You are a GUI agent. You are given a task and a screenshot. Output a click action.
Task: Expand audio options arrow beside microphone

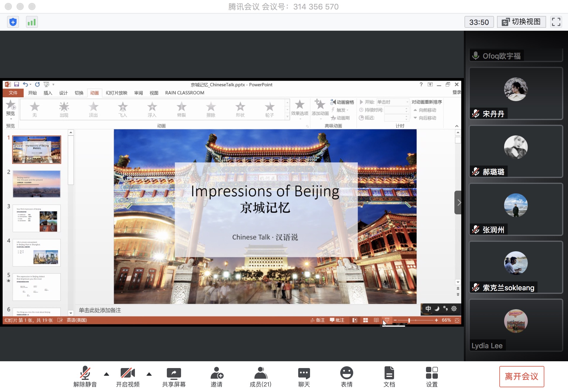point(106,374)
